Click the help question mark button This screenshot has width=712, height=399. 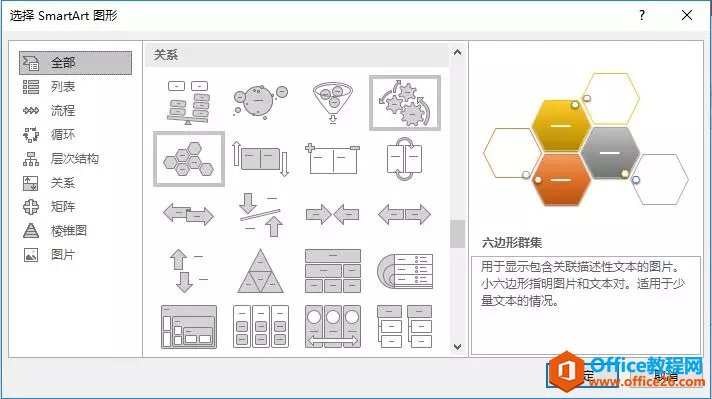642,15
